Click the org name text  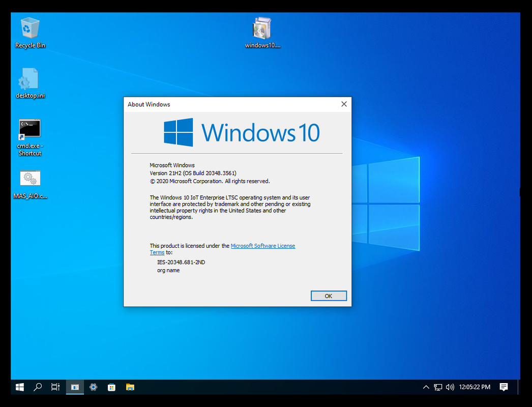point(168,271)
